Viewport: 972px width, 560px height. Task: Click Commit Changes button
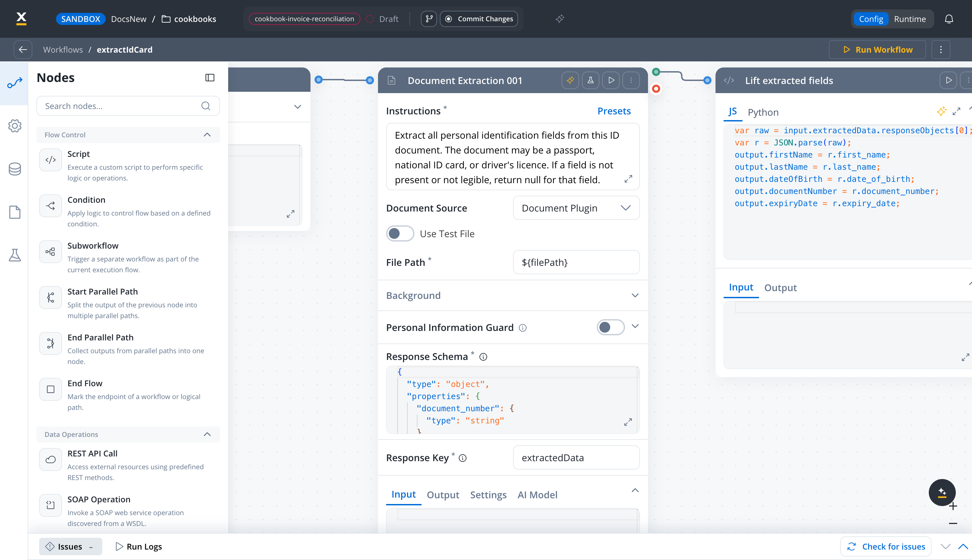click(479, 19)
